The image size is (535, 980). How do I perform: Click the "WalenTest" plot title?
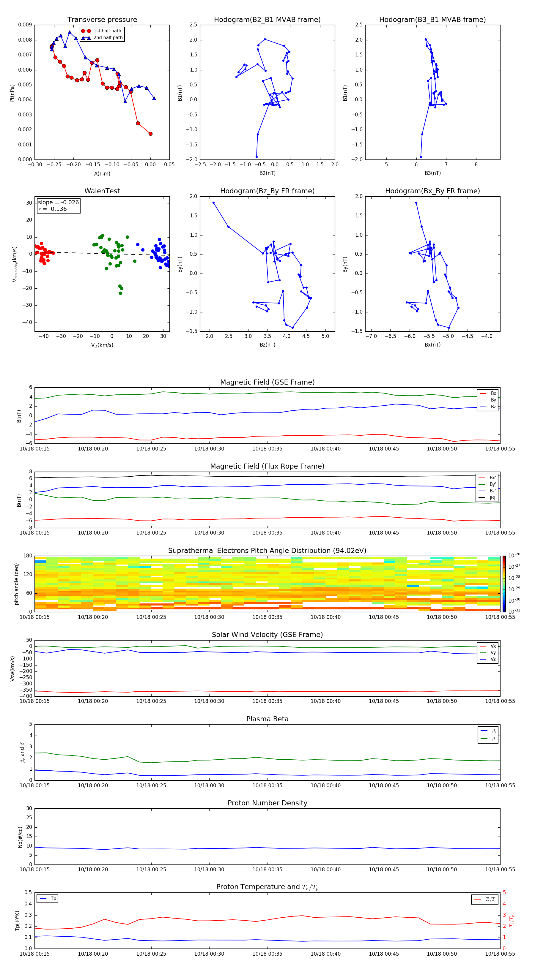(x=102, y=191)
